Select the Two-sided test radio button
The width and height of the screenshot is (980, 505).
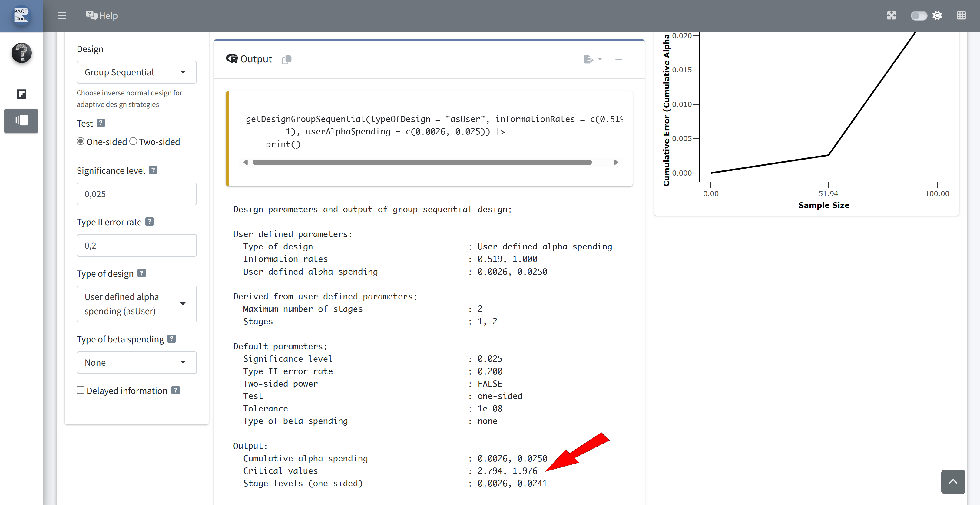click(133, 141)
